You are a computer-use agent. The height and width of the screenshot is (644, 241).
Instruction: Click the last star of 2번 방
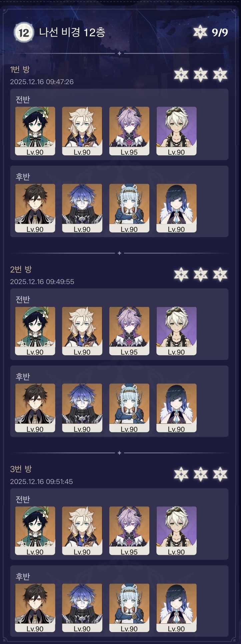point(220,274)
